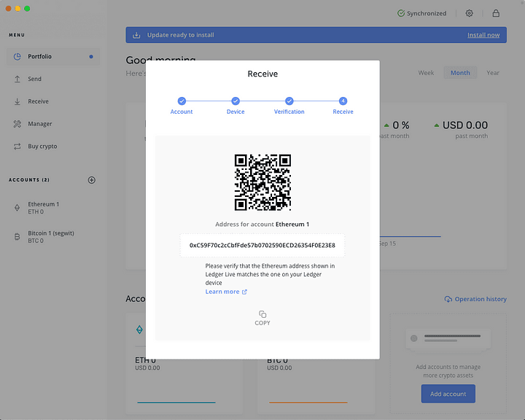The image size is (525, 420).
Task: Click the Install now link
Action: pos(483,35)
